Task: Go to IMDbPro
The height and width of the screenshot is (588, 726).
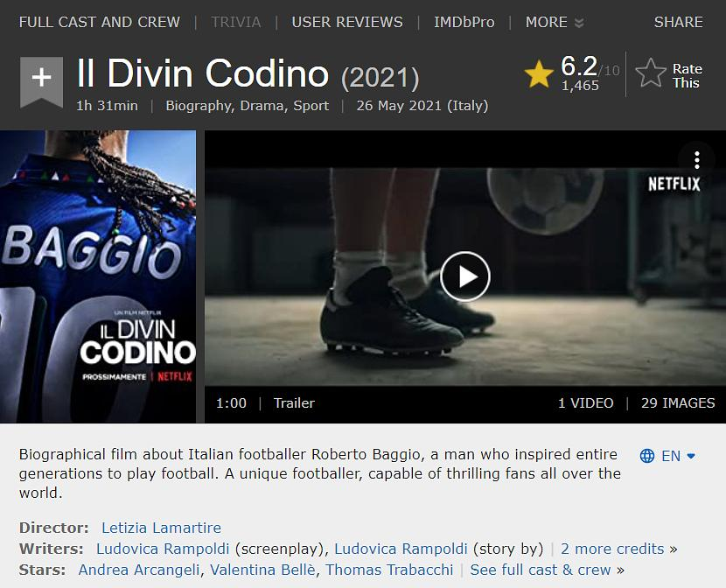Action: point(464,22)
